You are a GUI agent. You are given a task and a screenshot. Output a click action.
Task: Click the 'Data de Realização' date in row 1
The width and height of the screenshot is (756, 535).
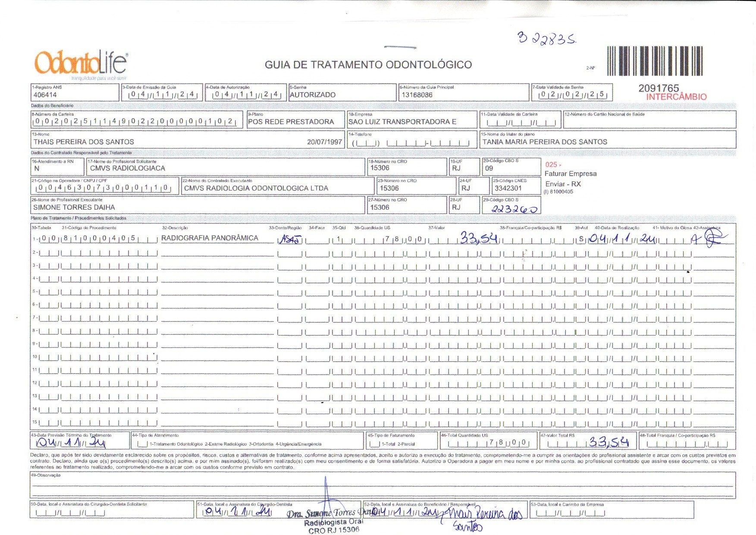coord(622,238)
